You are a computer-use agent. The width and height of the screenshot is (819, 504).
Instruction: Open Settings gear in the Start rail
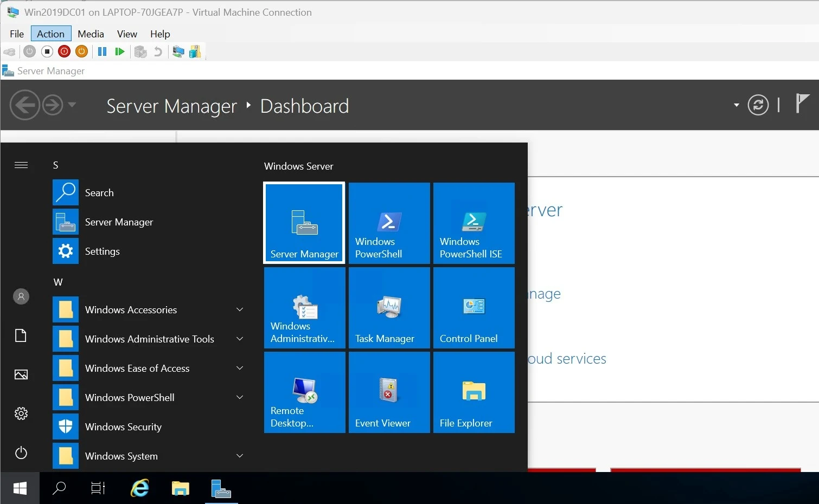pyautogui.click(x=21, y=413)
